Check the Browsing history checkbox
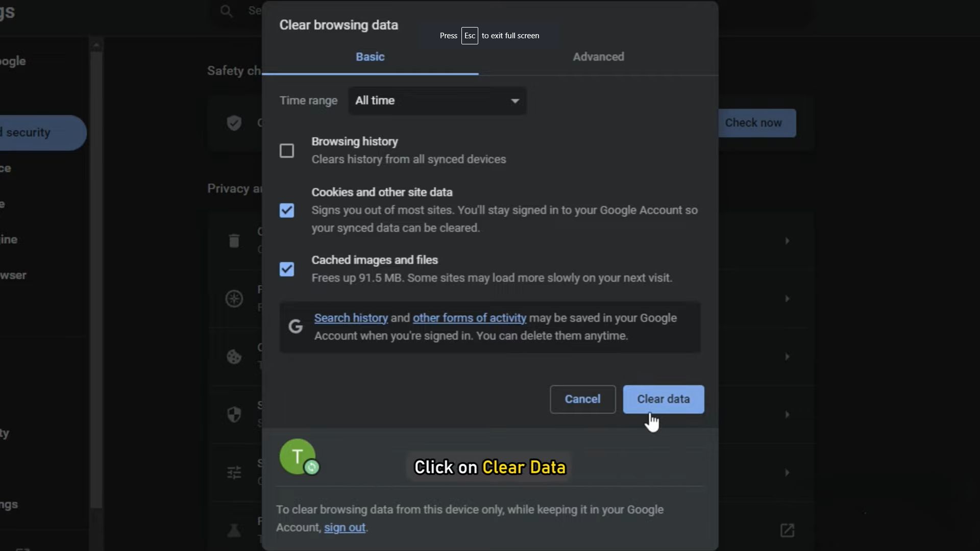Viewport: 980px width, 551px height. point(287,151)
